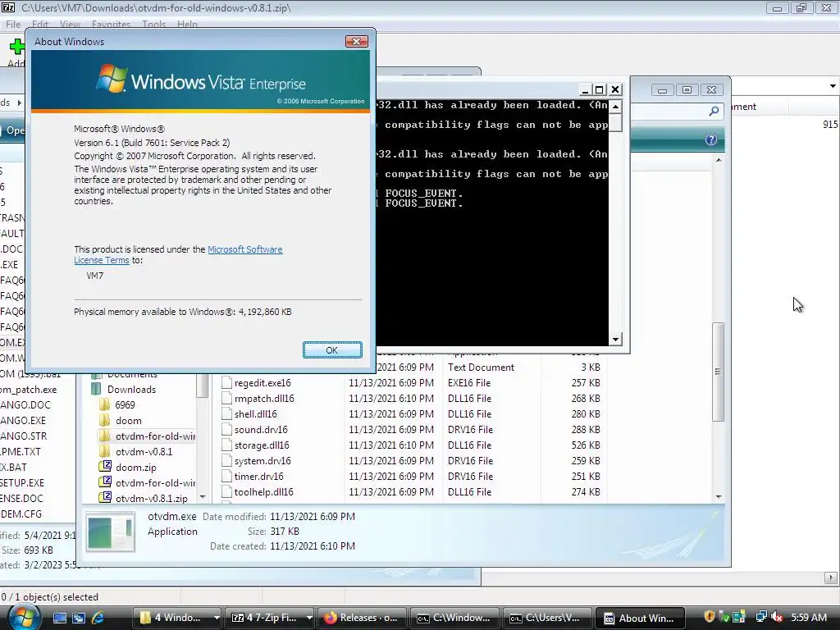Click the security shield tray icon
Screen dimensions: 840x630
click(710, 617)
